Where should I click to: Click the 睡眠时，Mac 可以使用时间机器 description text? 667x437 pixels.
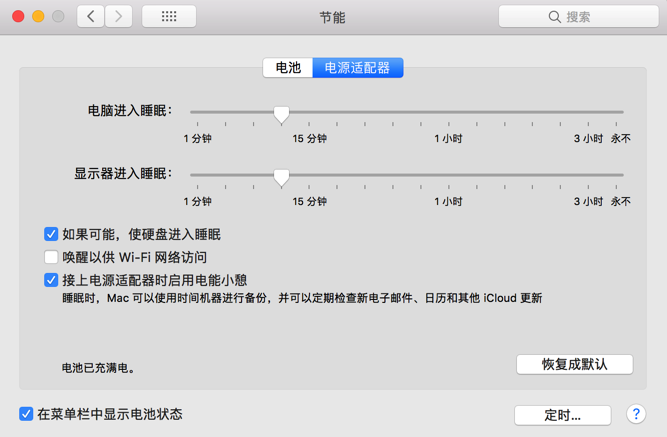(x=302, y=298)
